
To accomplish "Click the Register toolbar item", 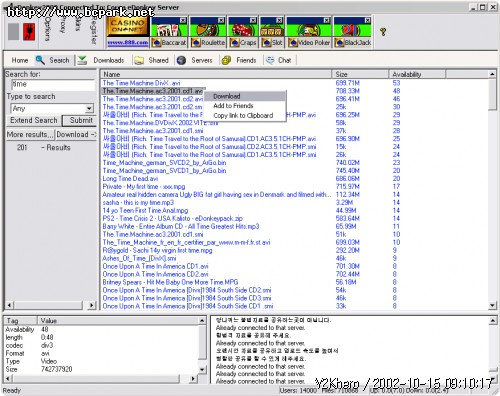I will click(x=93, y=31).
